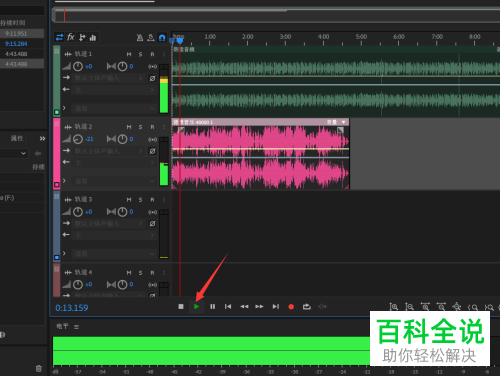Screen dimensions: 500x376
Task: Mute track 2 with M
Action: [129, 127]
